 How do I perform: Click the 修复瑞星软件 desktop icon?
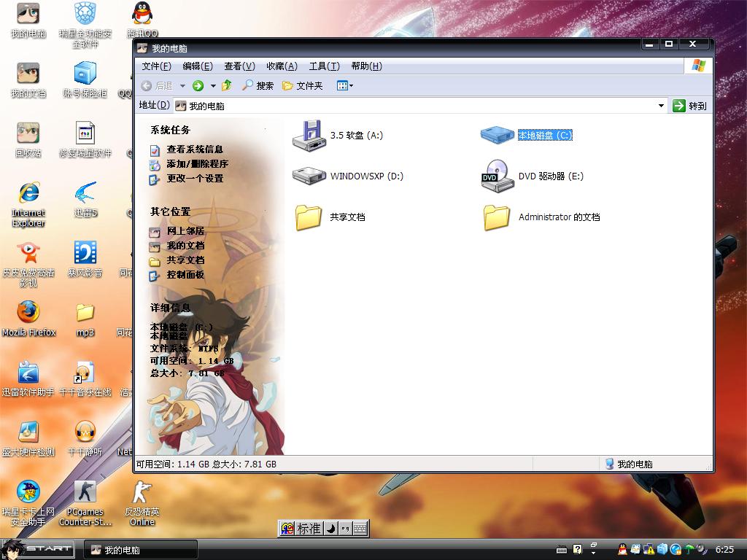click(85, 140)
